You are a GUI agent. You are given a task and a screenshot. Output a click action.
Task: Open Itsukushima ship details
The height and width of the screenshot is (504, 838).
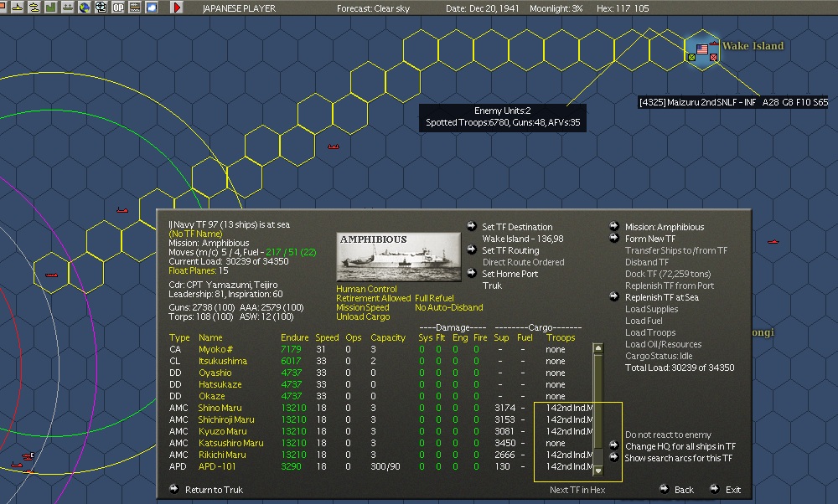223,361
